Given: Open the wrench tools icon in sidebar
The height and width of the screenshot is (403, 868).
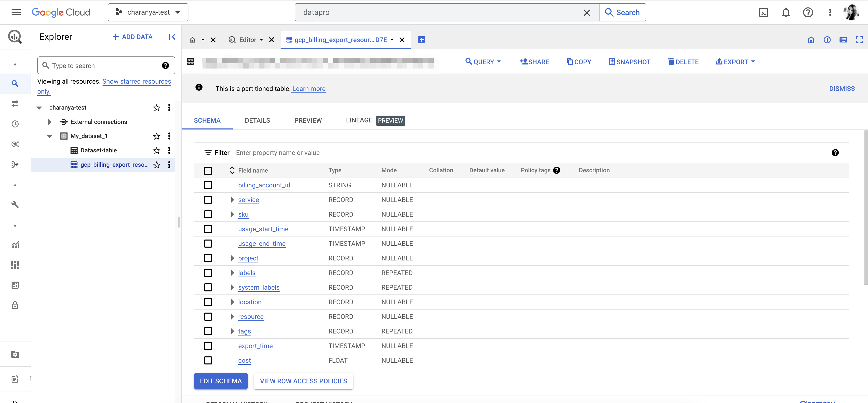Looking at the screenshot, I should pyautogui.click(x=15, y=205).
